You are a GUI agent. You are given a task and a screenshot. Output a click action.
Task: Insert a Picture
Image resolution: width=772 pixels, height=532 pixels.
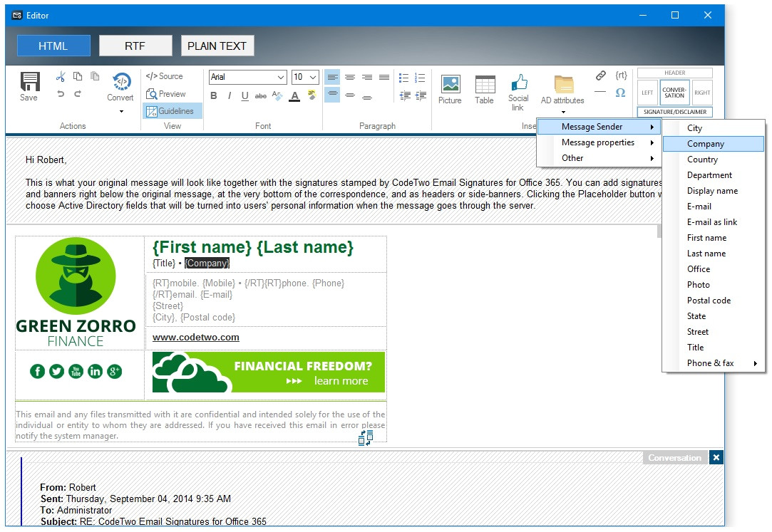450,89
